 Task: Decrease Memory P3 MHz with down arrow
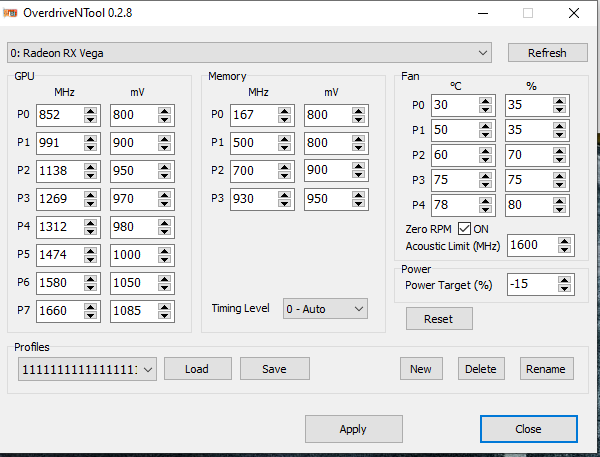click(285, 203)
